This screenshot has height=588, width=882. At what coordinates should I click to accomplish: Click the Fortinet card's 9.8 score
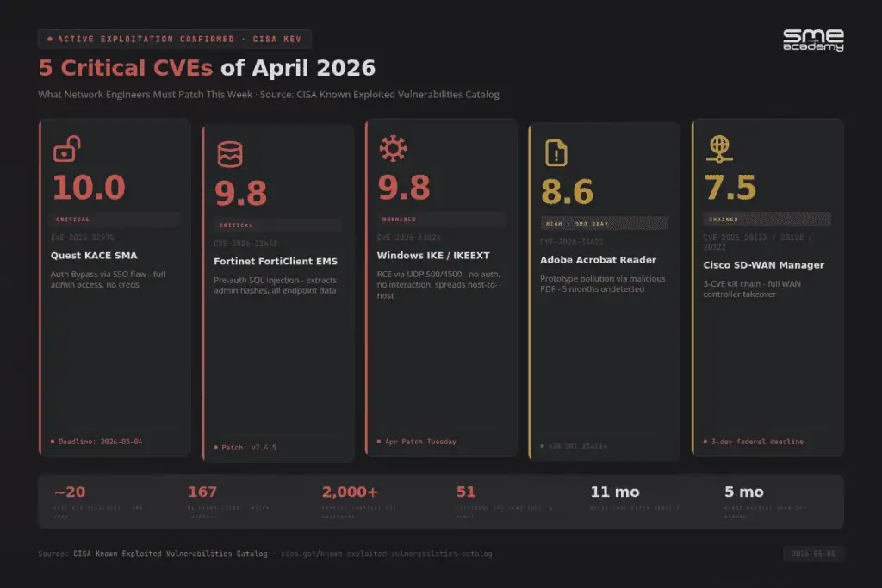point(241,193)
